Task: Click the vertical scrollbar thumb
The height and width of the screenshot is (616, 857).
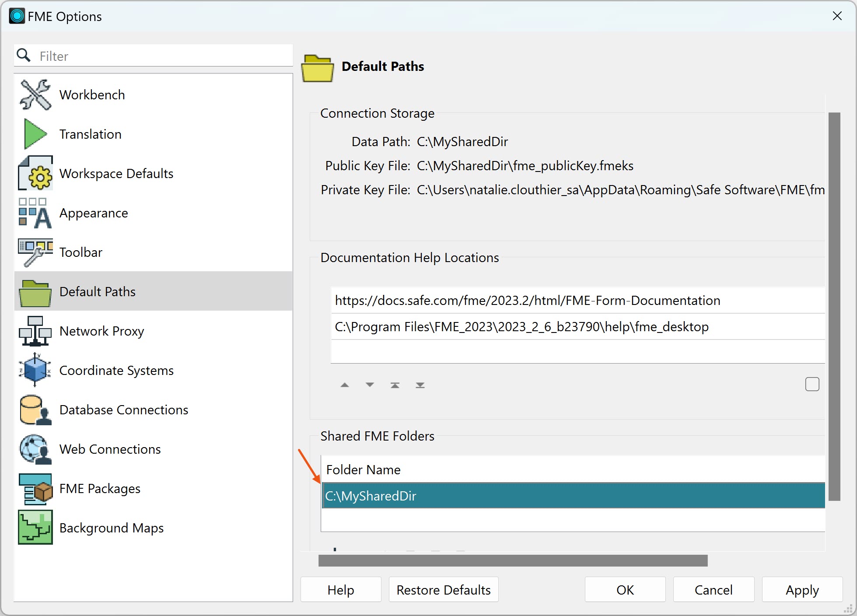Action: pos(834,306)
